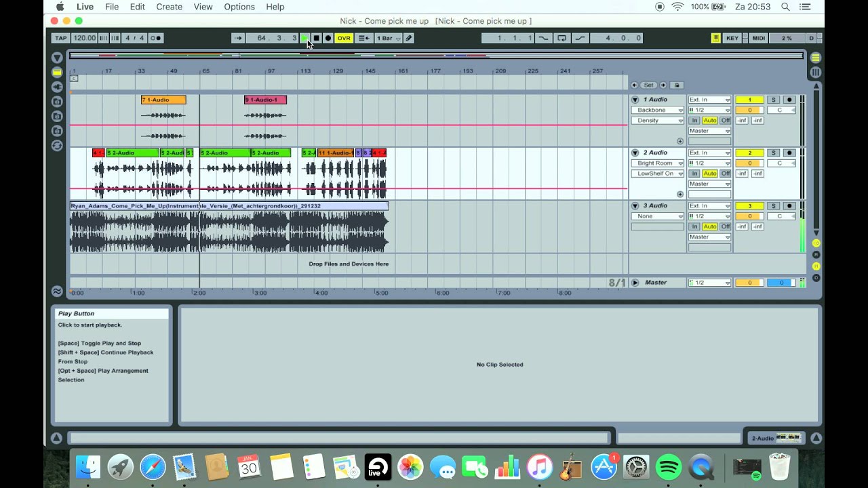
Task: Open the View menu
Action: (203, 7)
